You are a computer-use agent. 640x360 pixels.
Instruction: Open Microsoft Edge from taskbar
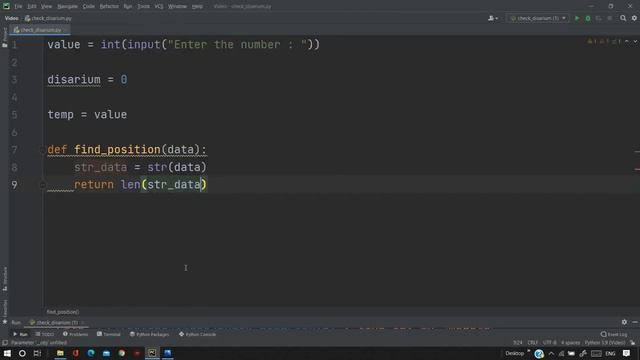pos(91,353)
